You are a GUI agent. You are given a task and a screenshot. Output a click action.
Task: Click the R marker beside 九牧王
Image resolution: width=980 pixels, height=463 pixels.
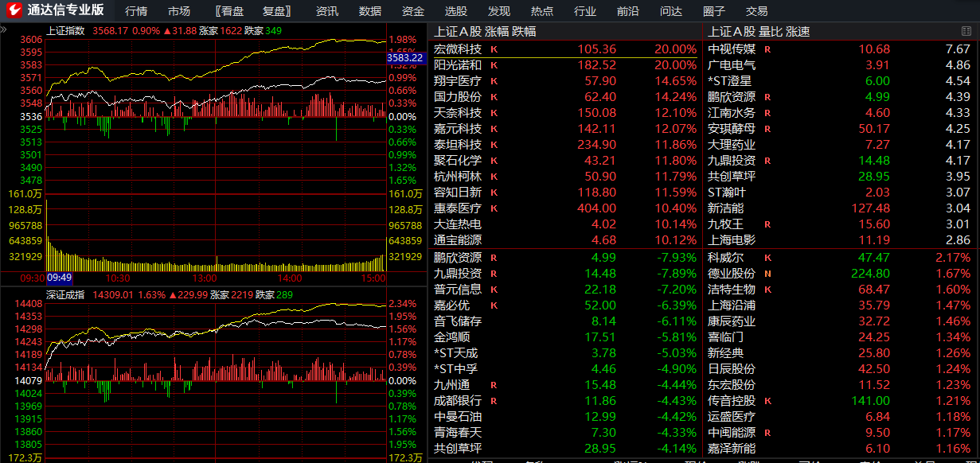click(x=767, y=224)
